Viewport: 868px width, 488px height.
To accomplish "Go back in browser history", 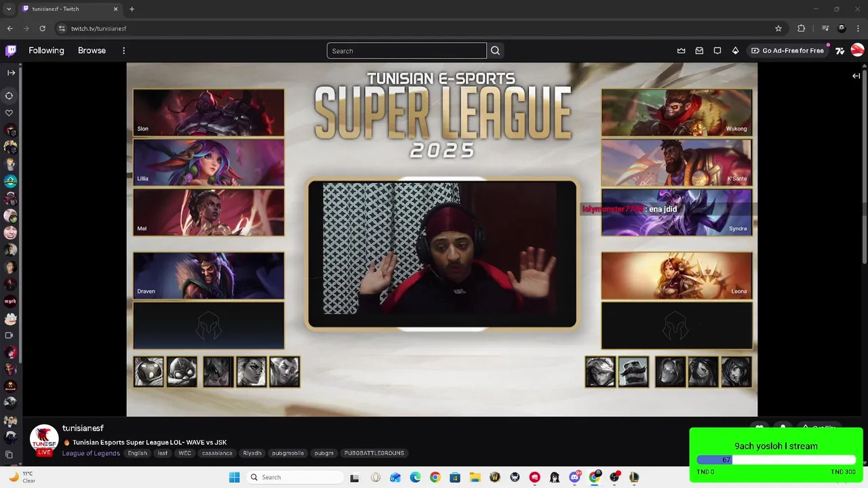I will click(x=9, y=28).
